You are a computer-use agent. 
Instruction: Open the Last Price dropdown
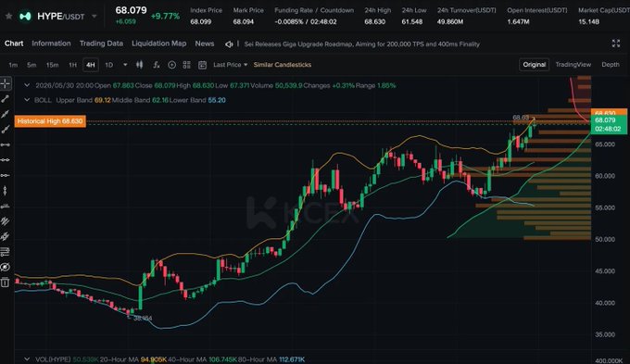pyautogui.click(x=230, y=65)
